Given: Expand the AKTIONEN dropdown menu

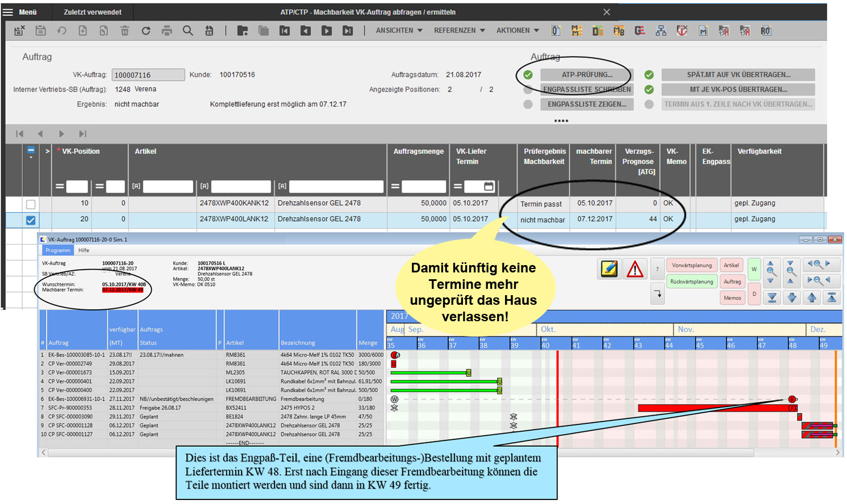Looking at the screenshot, I should click(518, 31).
